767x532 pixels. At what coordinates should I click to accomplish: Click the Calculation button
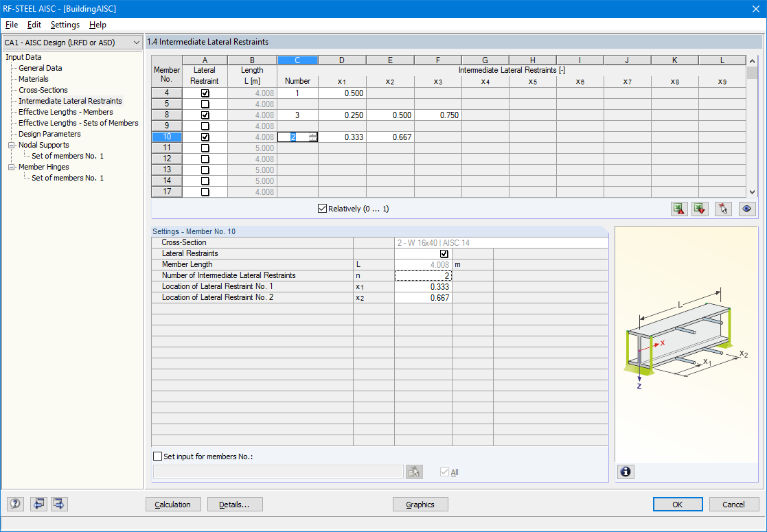173,504
